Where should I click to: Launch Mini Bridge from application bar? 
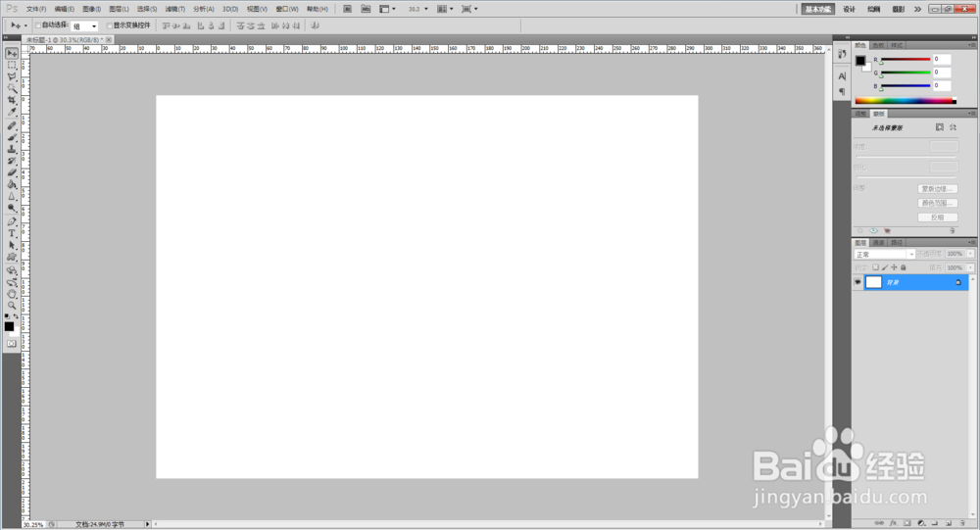[367, 9]
